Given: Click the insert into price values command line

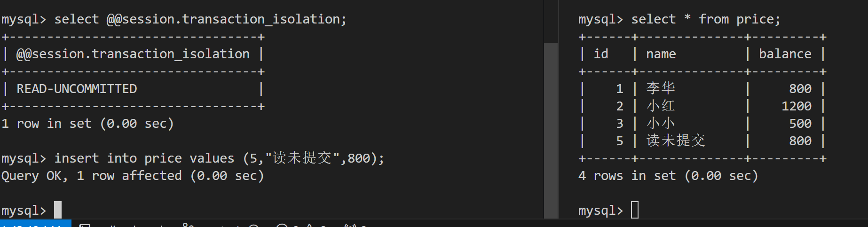Looking at the screenshot, I should tap(193, 158).
